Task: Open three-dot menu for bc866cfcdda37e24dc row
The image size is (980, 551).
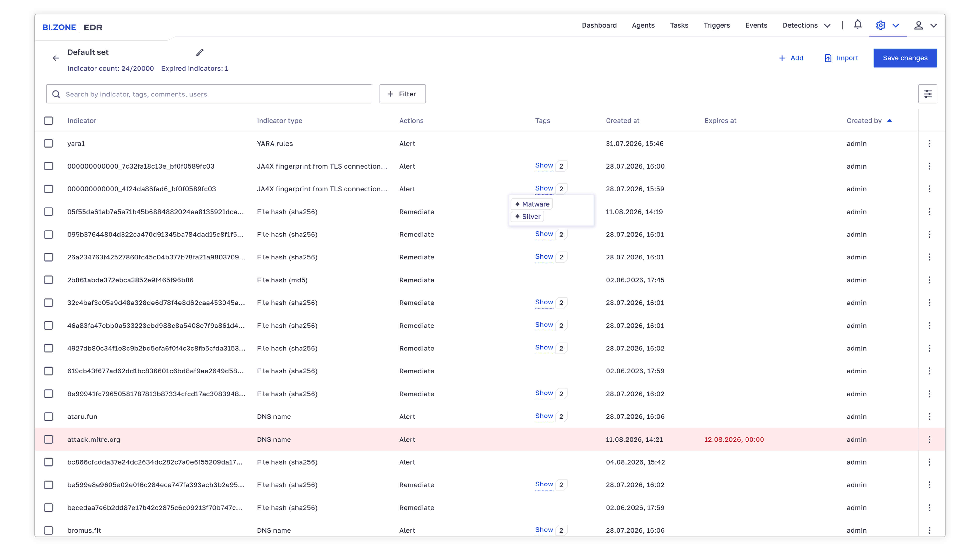Action: click(930, 462)
